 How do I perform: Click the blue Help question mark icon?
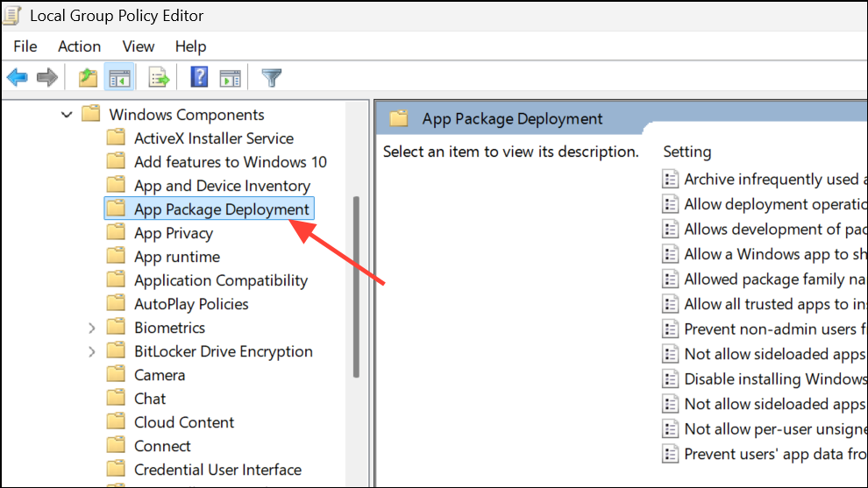(199, 78)
